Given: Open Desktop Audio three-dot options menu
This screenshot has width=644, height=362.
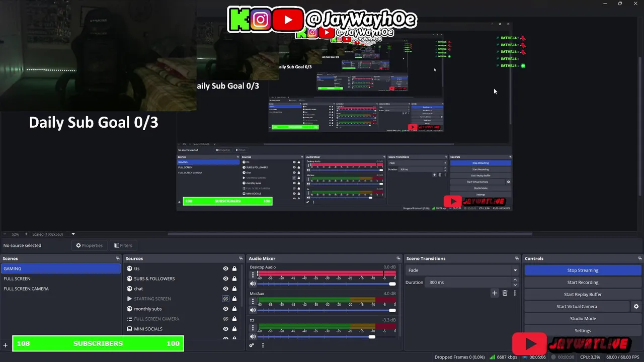Looking at the screenshot, I should click(253, 275).
